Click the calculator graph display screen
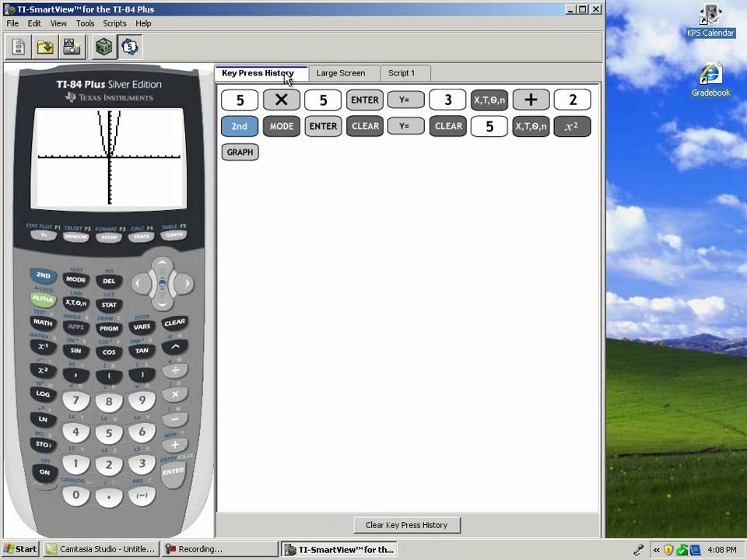This screenshot has width=747, height=560. pos(109,158)
